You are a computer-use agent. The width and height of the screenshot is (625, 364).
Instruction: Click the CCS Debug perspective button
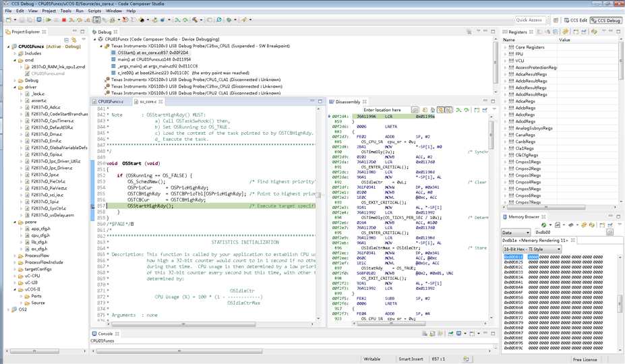(605, 20)
